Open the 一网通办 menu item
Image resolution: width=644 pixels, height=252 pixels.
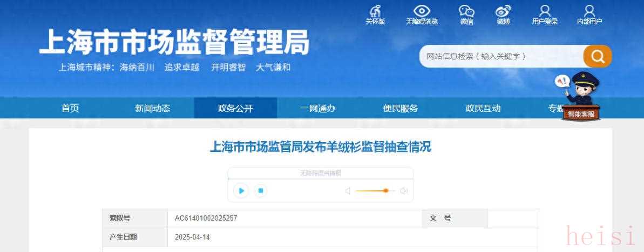coord(318,108)
